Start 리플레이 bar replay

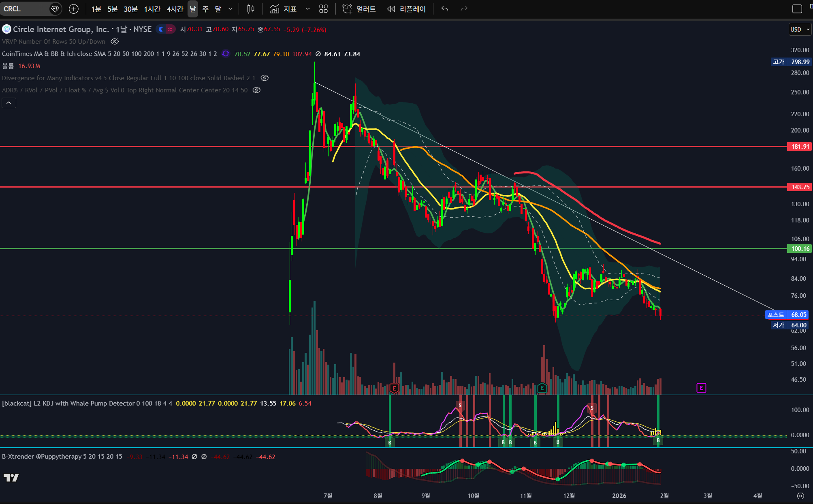[406, 9]
